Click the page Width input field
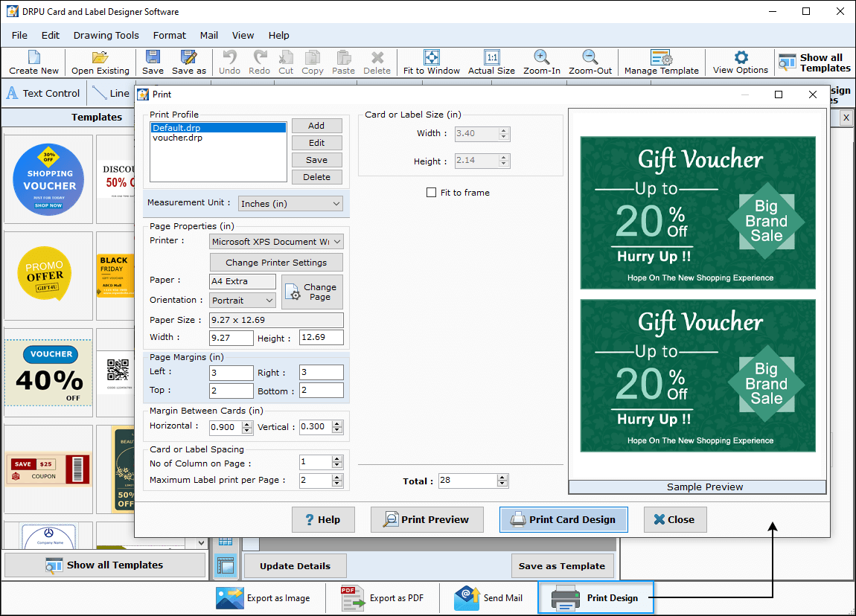The width and height of the screenshot is (856, 616). point(231,338)
